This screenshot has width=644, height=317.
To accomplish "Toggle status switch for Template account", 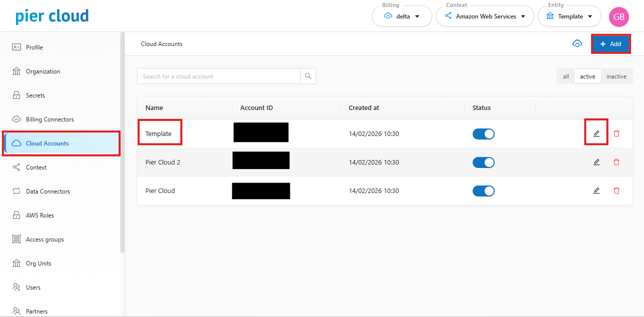I will pos(483,133).
